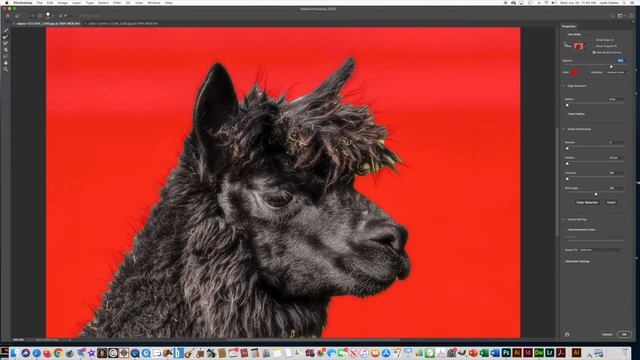Click the Properties panel tab
This screenshot has height=360, width=640.
coord(569,26)
